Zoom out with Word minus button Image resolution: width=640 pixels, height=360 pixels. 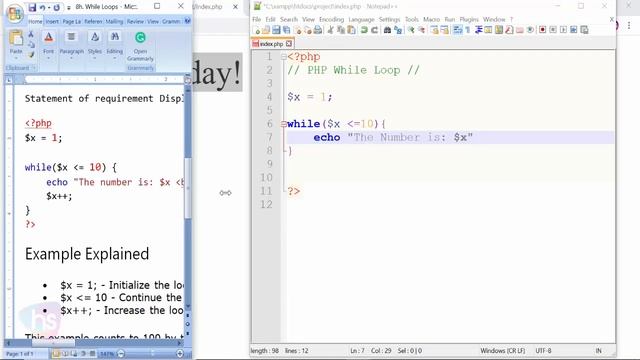[121, 354]
